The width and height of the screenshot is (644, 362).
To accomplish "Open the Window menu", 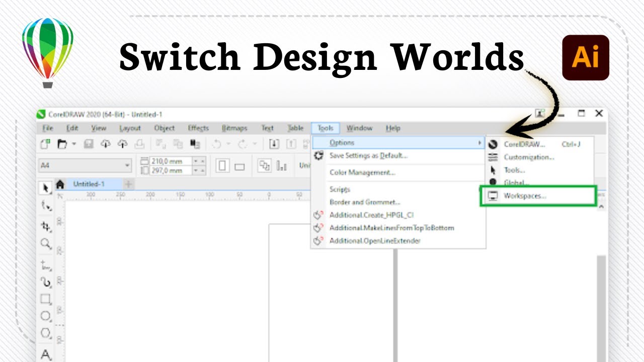I will coord(359,128).
